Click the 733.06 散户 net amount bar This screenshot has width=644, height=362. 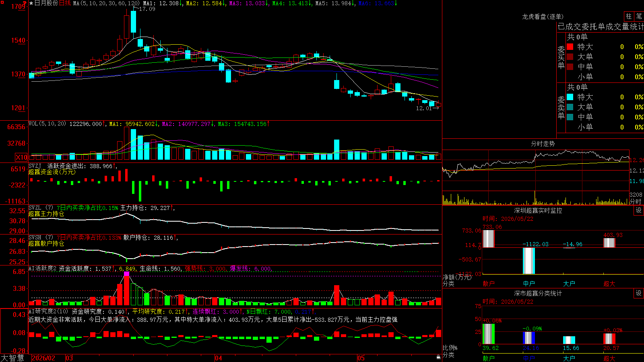point(489,239)
